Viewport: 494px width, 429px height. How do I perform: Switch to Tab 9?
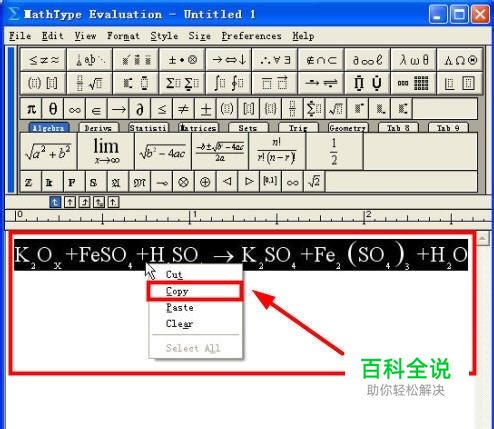coord(448,128)
